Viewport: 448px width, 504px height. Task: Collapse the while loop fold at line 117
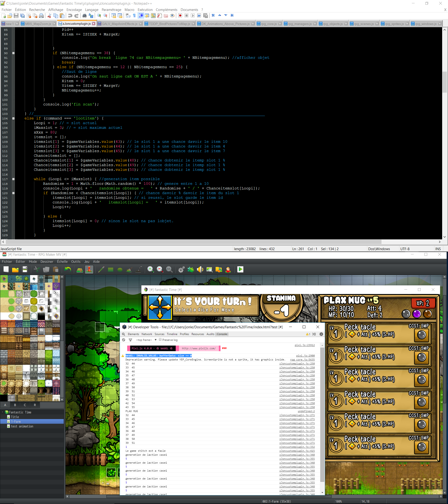click(13, 179)
